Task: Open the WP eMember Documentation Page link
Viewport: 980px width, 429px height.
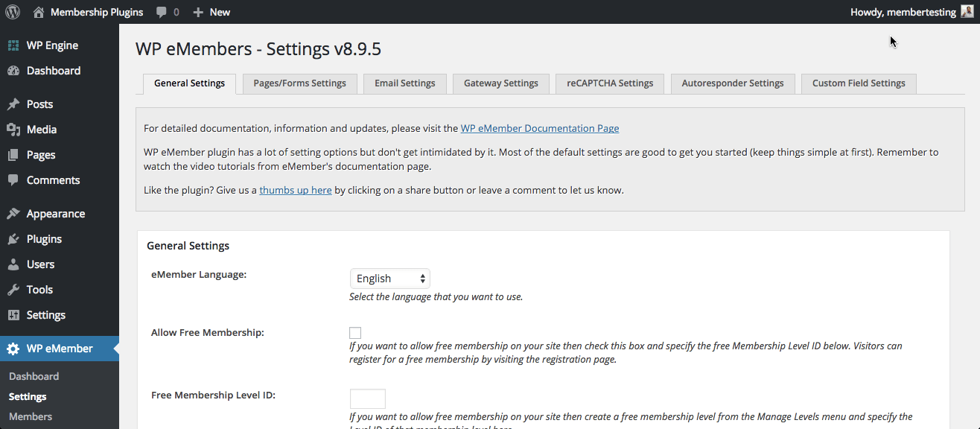Action: (x=539, y=128)
